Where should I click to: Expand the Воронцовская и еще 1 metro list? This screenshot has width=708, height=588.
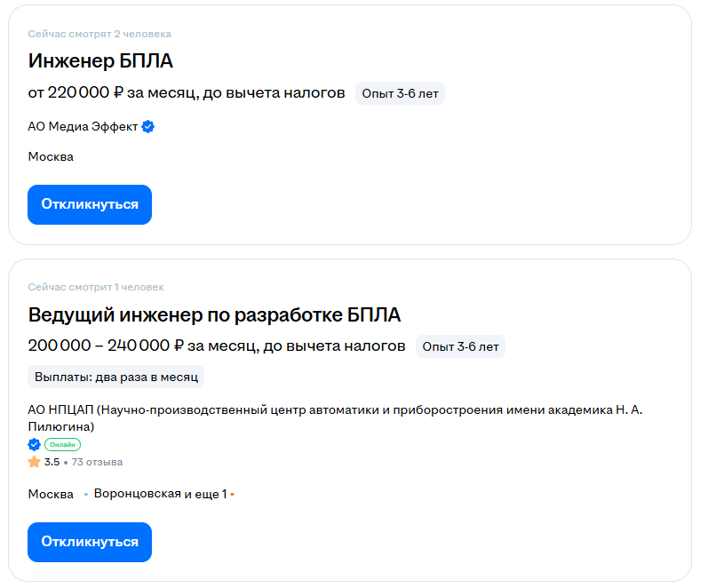point(161,494)
